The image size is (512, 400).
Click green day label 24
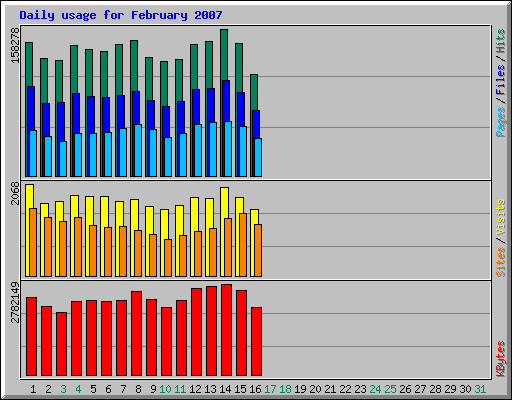tap(375, 389)
